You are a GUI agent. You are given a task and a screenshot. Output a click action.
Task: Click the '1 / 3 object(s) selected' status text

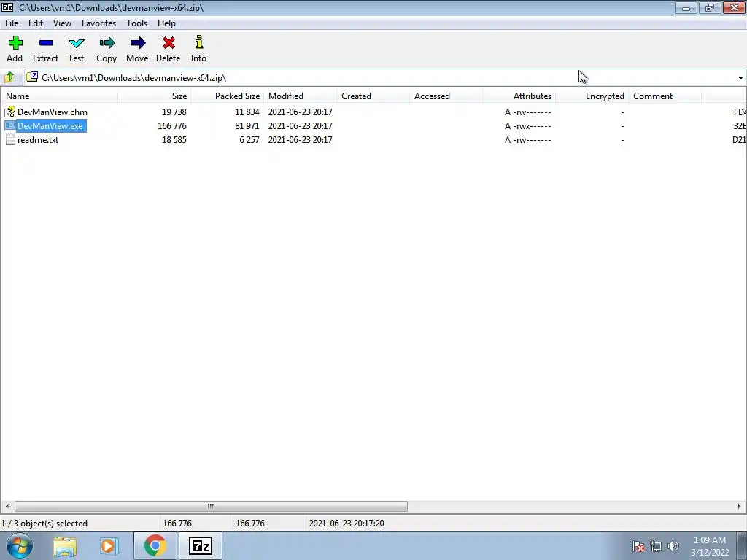(x=44, y=523)
